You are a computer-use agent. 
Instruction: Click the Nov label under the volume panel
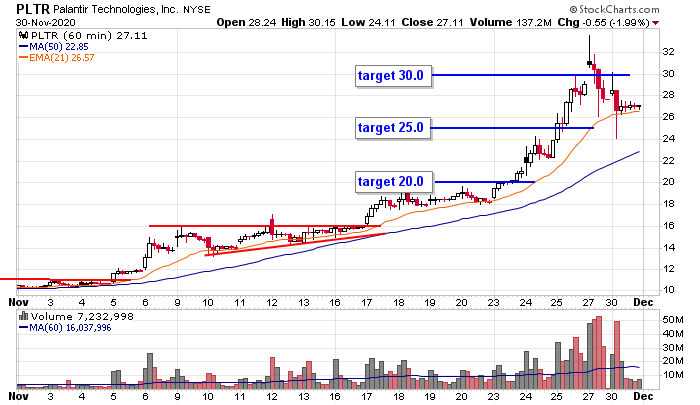19,396
